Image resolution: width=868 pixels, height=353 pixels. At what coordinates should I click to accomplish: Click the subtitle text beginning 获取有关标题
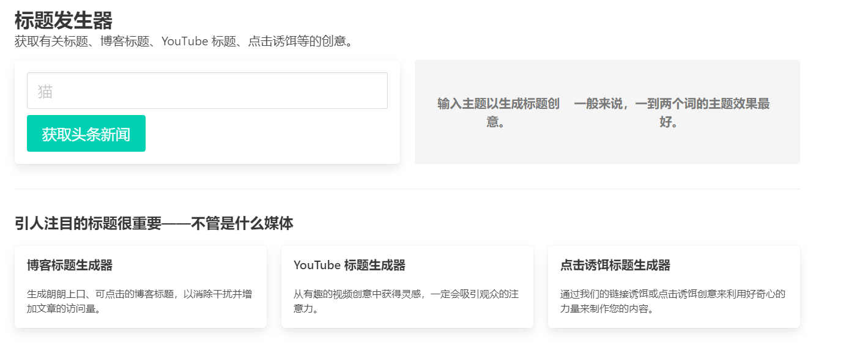pos(186,42)
